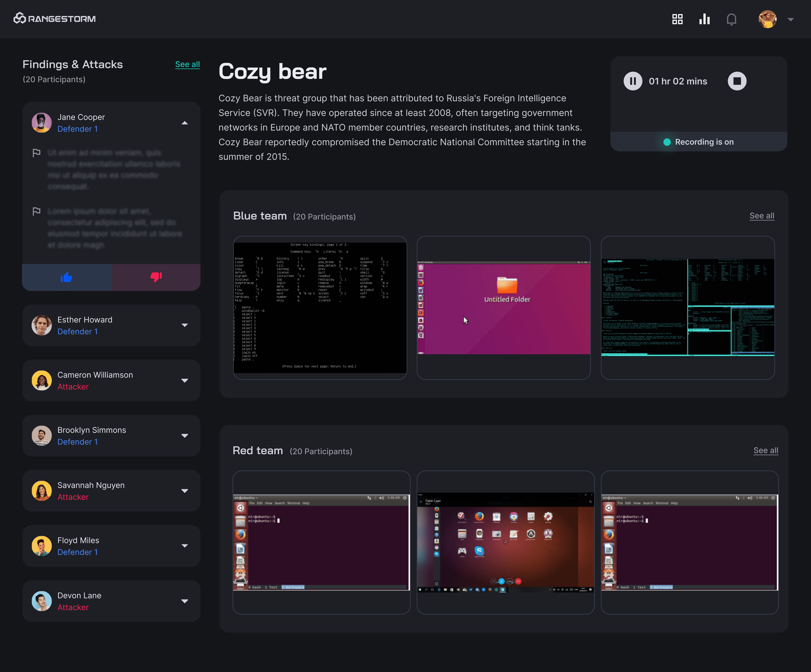The width and height of the screenshot is (811, 672).
Task: Open the notifications bell
Action: tap(731, 19)
